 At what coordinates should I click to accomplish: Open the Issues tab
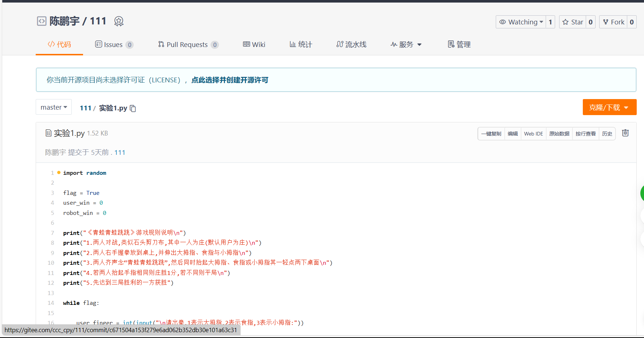pyautogui.click(x=114, y=44)
